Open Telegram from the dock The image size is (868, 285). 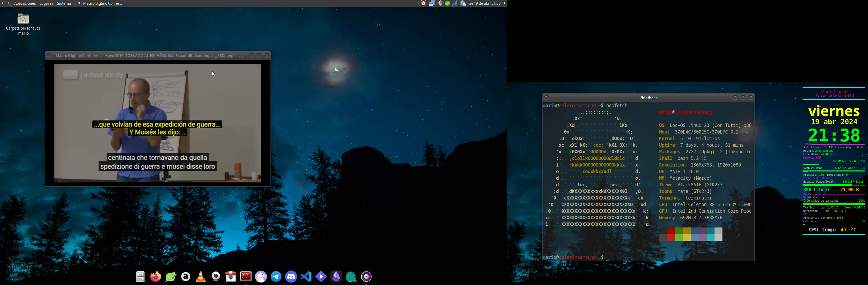pyautogui.click(x=276, y=277)
